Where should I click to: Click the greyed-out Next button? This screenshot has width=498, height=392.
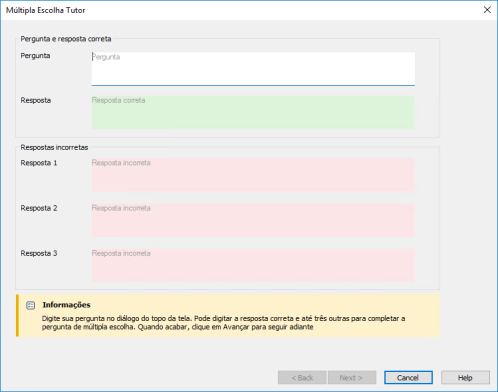click(x=352, y=378)
